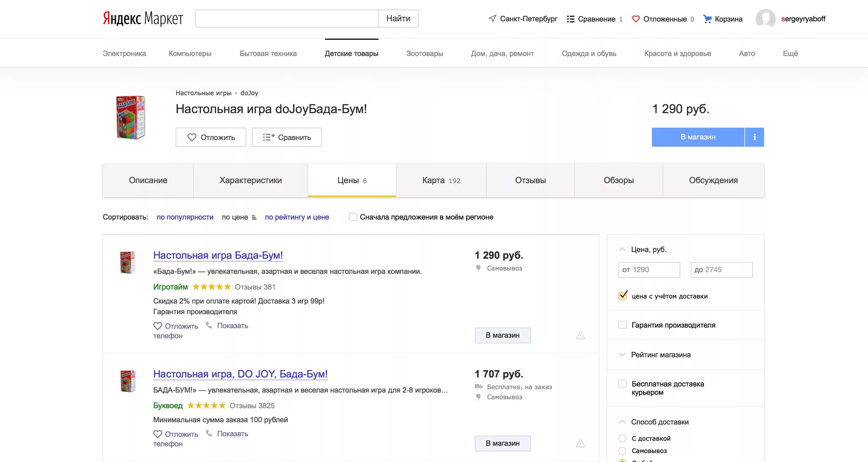The width and height of the screenshot is (868, 462).
Task: Open the Yandex Market logo homepage
Action: (143, 19)
